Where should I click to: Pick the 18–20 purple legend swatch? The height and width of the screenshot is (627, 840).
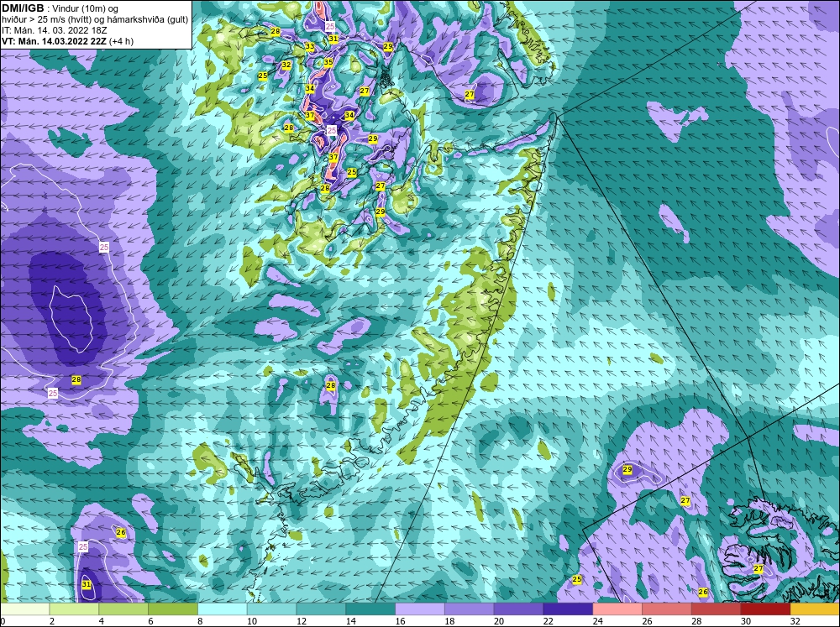470,609
